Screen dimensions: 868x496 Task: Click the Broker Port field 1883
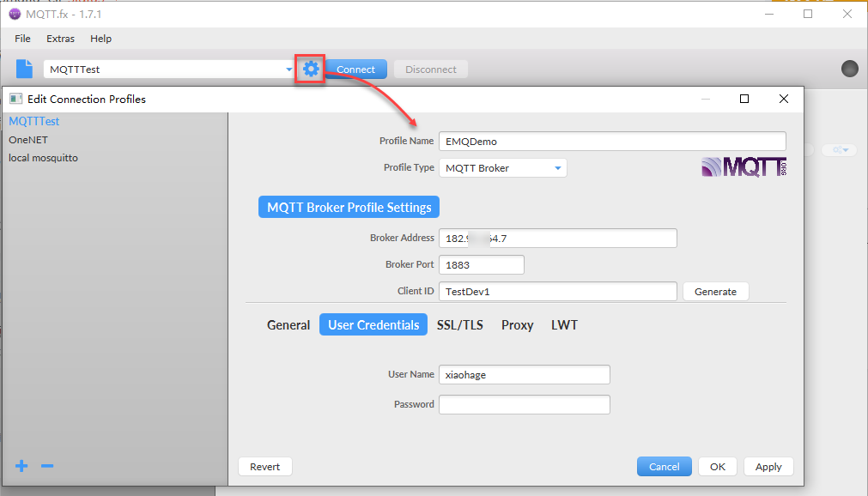pos(481,264)
